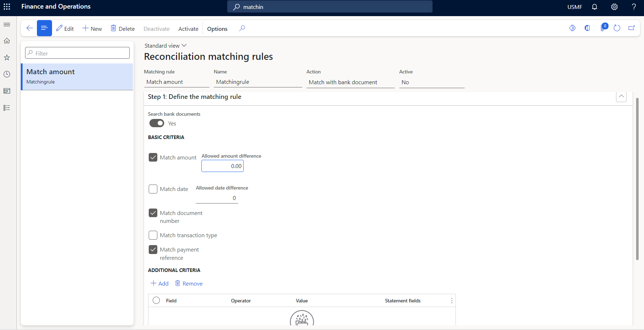The image size is (644, 330).
Task: Open the Edit menu item
Action: [x=65, y=28]
